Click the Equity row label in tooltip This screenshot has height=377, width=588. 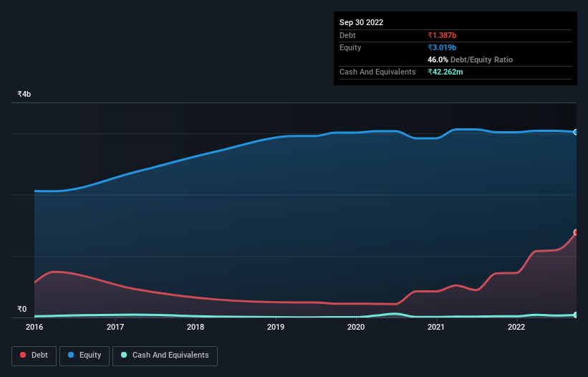coord(350,47)
